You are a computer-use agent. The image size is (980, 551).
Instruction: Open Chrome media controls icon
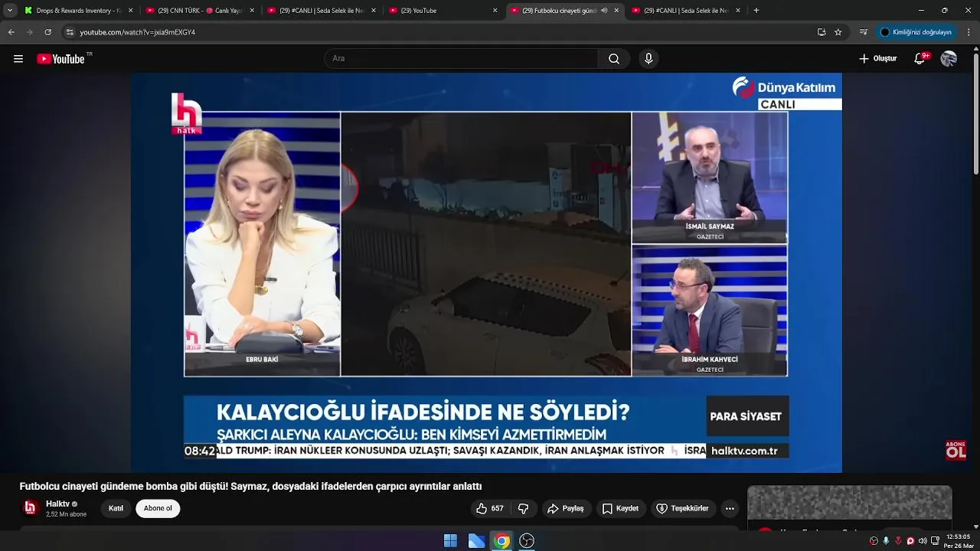(864, 32)
